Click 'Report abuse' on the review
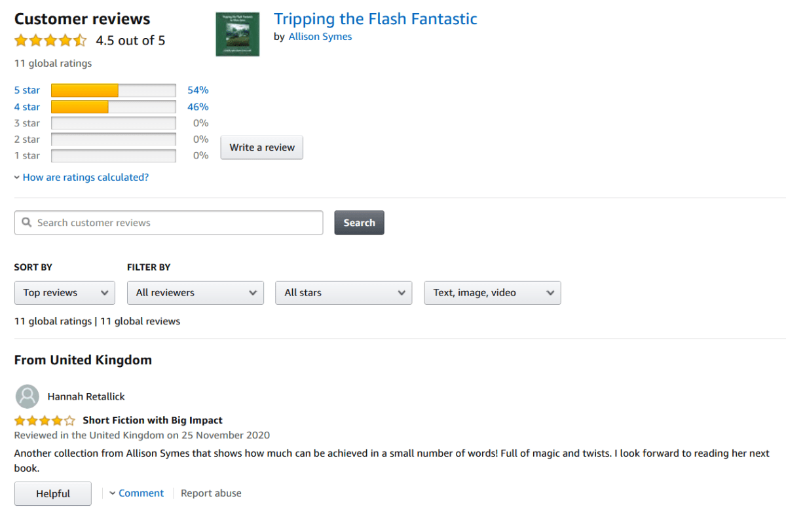The height and width of the screenshot is (532, 786). [x=211, y=493]
